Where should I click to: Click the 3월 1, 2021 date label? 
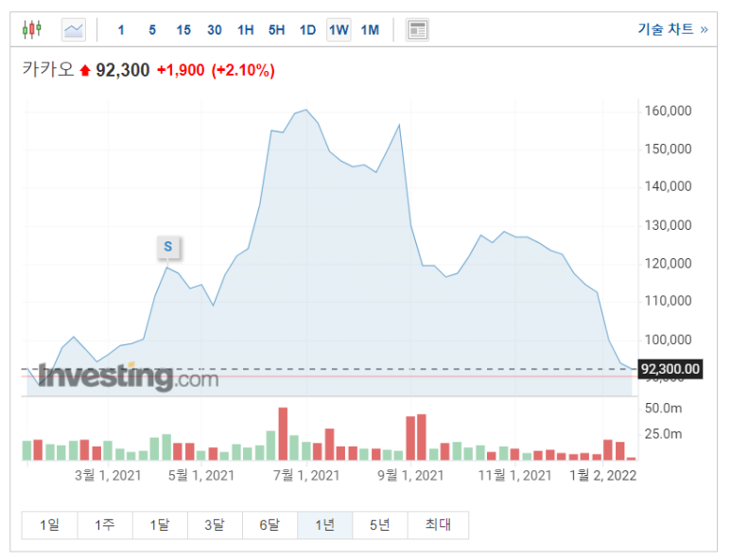pyautogui.click(x=108, y=476)
